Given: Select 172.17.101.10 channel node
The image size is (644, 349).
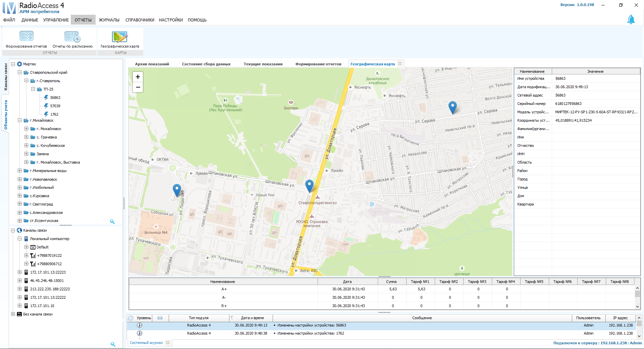Looking at the screenshot, I should pos(42,306).
